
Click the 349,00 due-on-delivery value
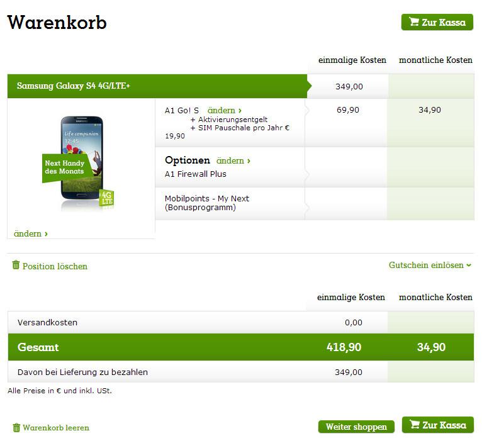pyautogui.click(x=349, y=372)
